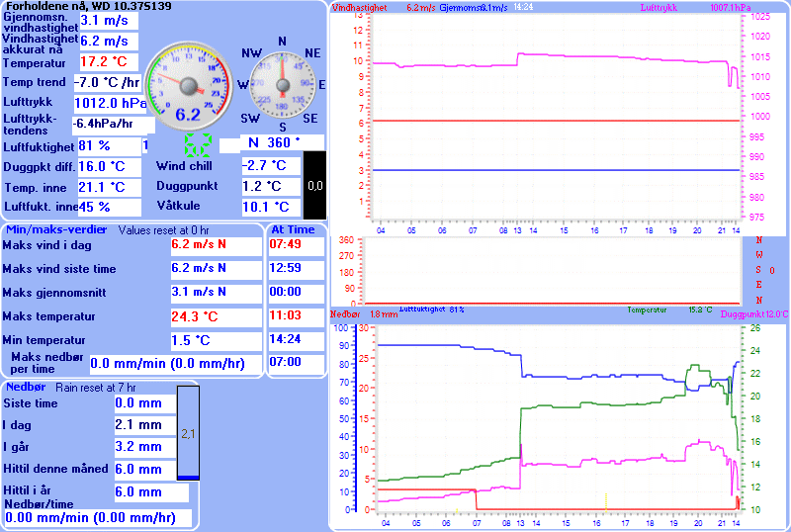The width and height of the screenshot is (791, 532).
Task: Select the Lufttrykk value 1012.0 hPa
Action: (x=110, y=102)
